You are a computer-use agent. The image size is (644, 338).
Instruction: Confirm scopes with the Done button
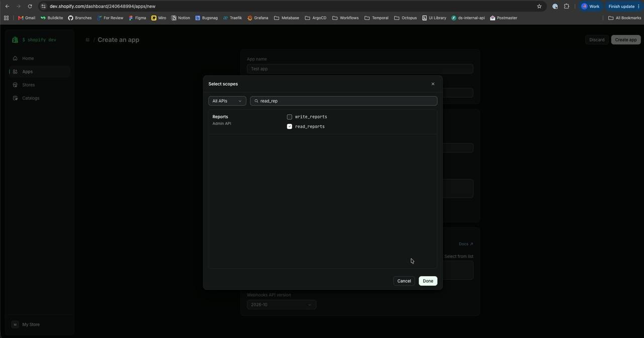point(428,281)
